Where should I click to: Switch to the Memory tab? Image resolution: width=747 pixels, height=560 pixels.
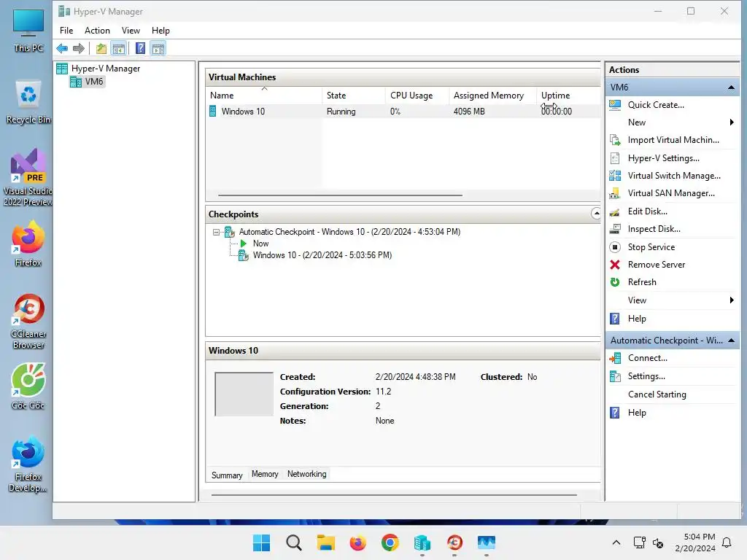265,474
